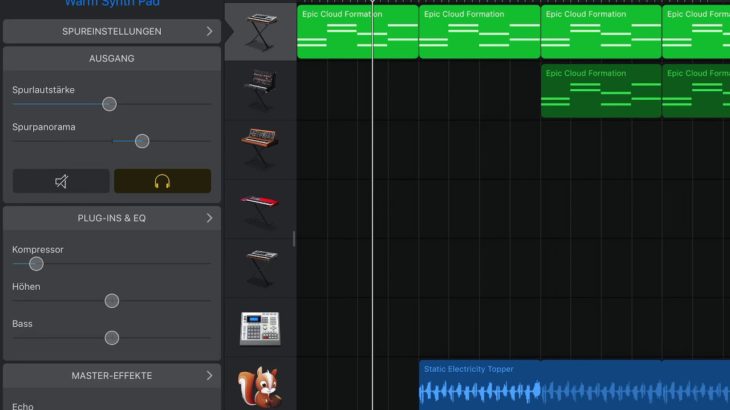The image size is (730, 410).
Task: Click the Höhen slider knob
Action: tap(112, 301)
